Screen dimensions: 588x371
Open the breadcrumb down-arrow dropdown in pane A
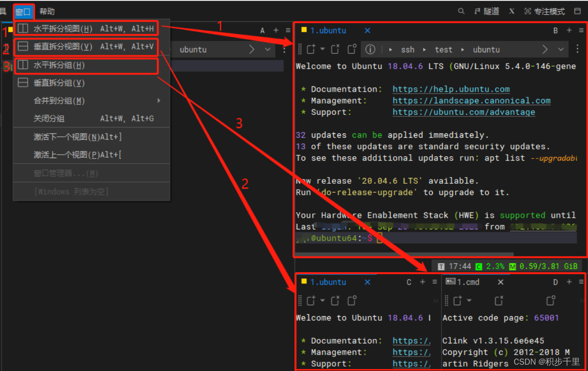coord(268,49)
